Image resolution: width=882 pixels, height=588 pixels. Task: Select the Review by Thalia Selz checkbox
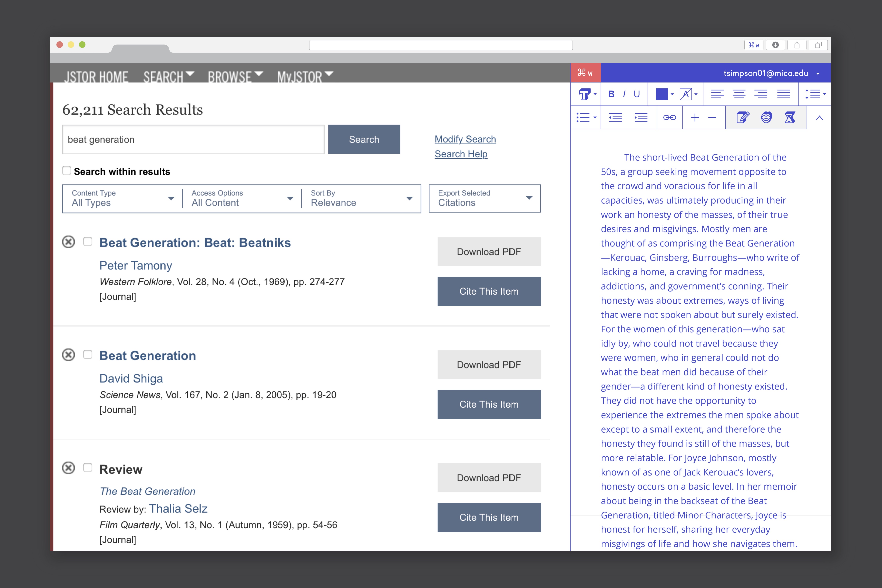(x=88, y=468)
